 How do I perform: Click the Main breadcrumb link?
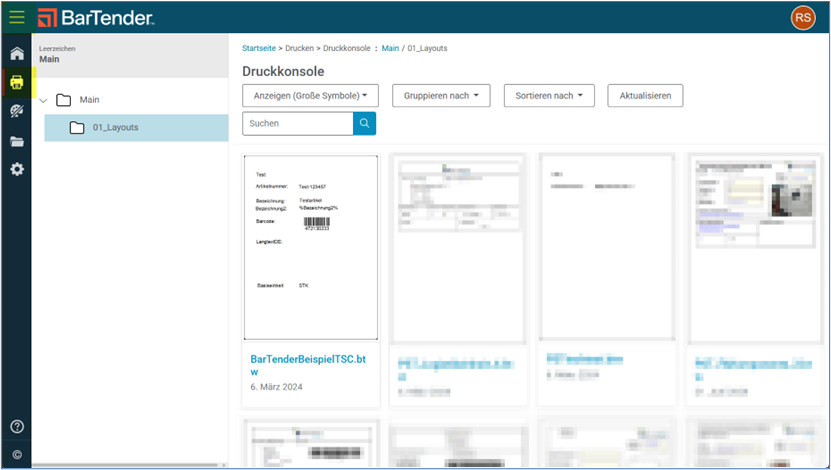[x=390, y=48]
